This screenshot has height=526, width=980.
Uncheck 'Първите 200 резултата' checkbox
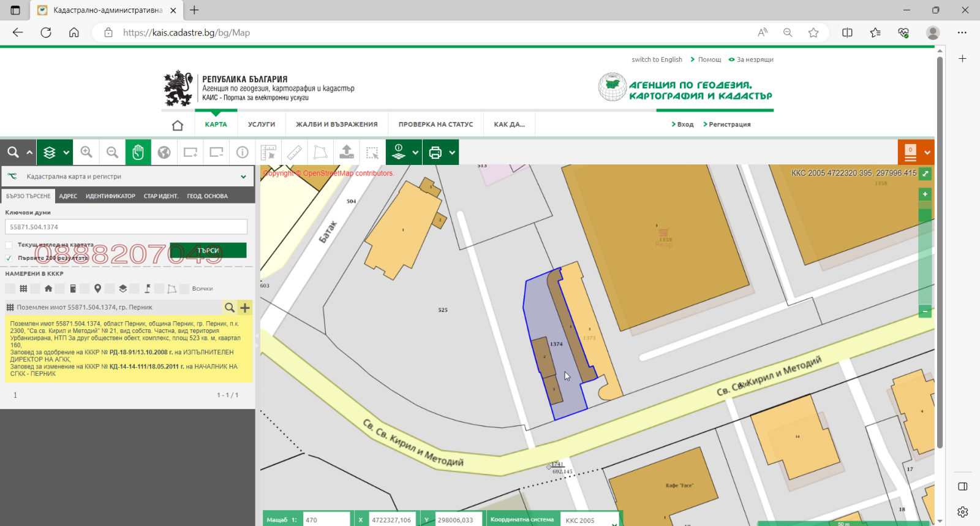coord(9,258)
